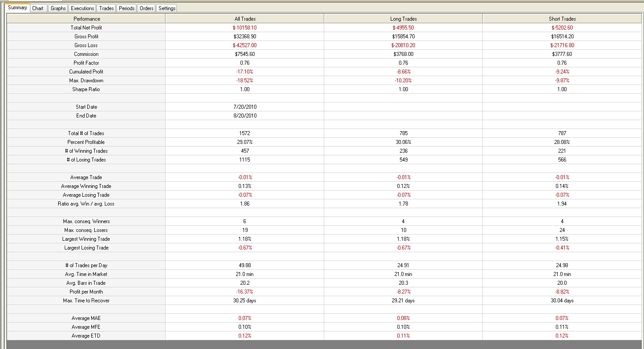Select the $7545.60 commission value
644x349 pixels.
click(244, 54)
